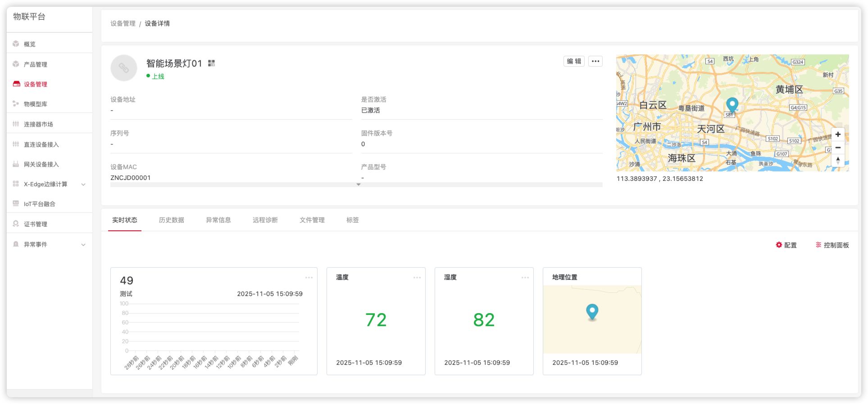Open the 控制面板 control panel

point(832,245)
